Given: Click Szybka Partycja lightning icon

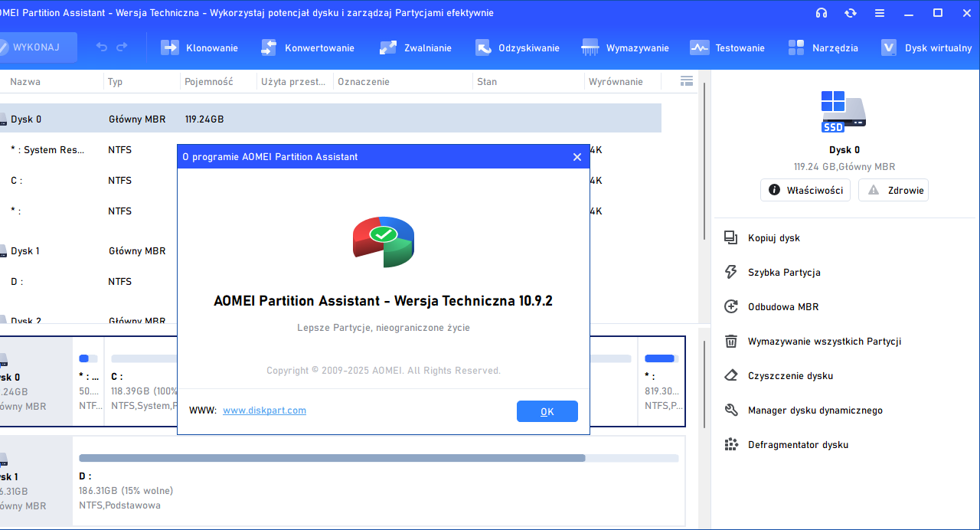Looking at the screenshot, I should pyautogui.click(x=731, y=272).
